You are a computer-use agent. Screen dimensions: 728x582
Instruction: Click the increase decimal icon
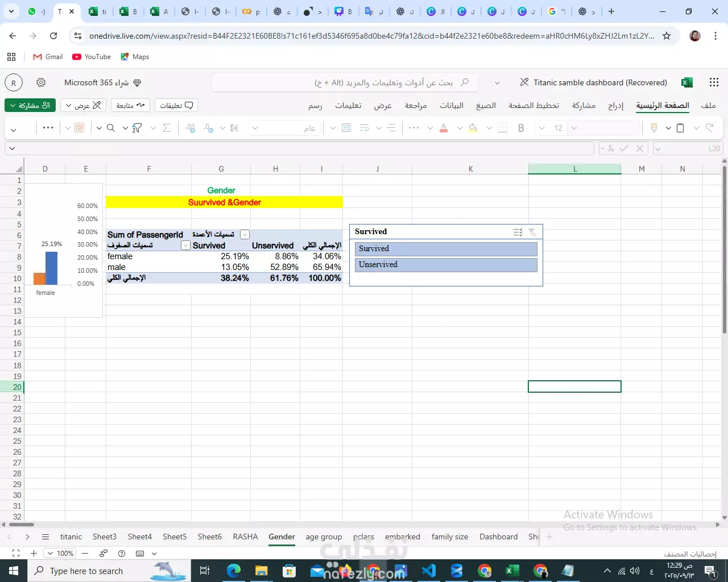[191, 128]
